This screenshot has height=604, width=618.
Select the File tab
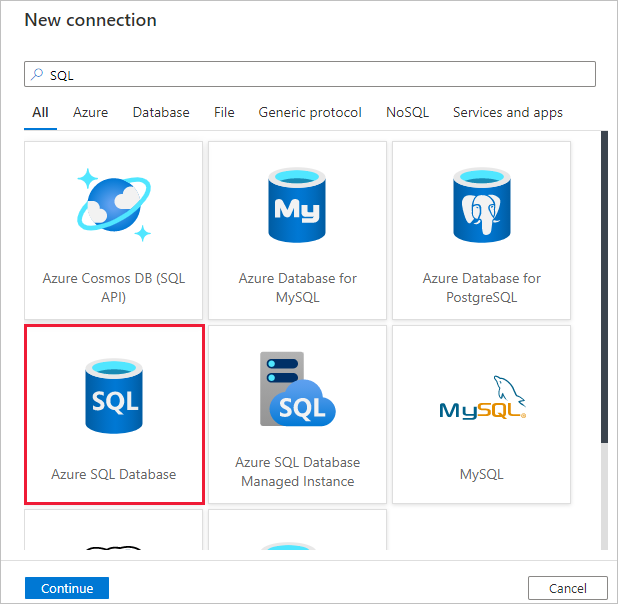(x=224, y=113)
